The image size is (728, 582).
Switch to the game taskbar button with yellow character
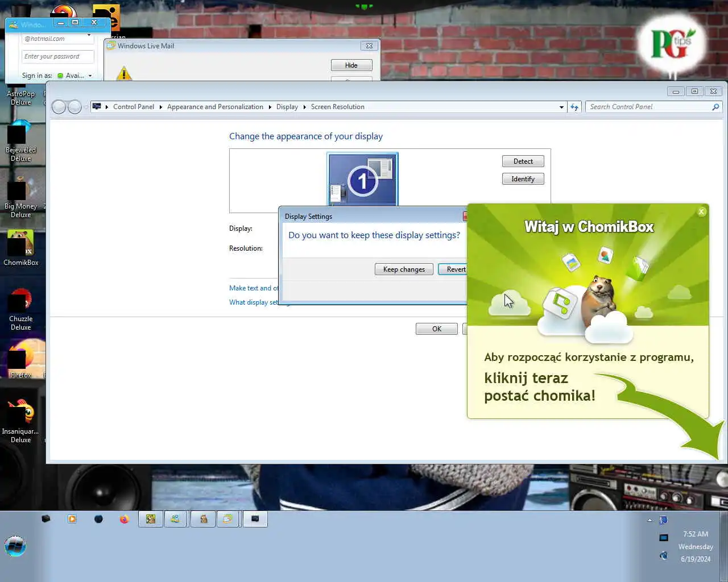(151, 519)
